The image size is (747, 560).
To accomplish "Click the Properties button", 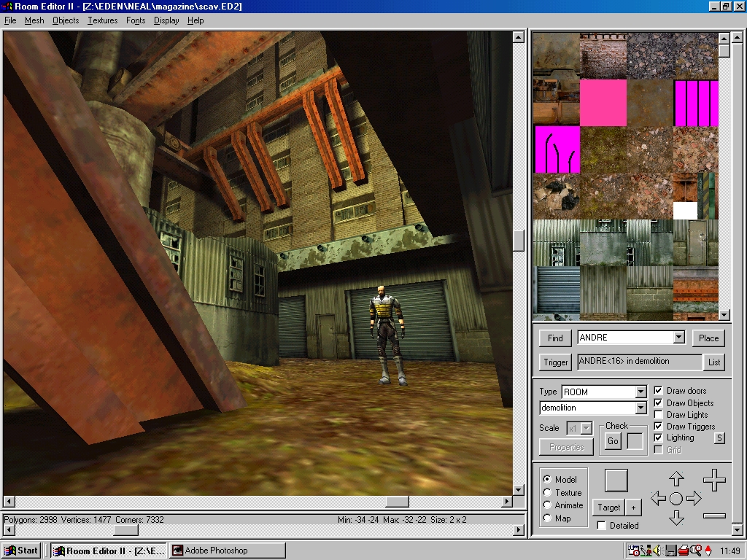I will point(566,447).
